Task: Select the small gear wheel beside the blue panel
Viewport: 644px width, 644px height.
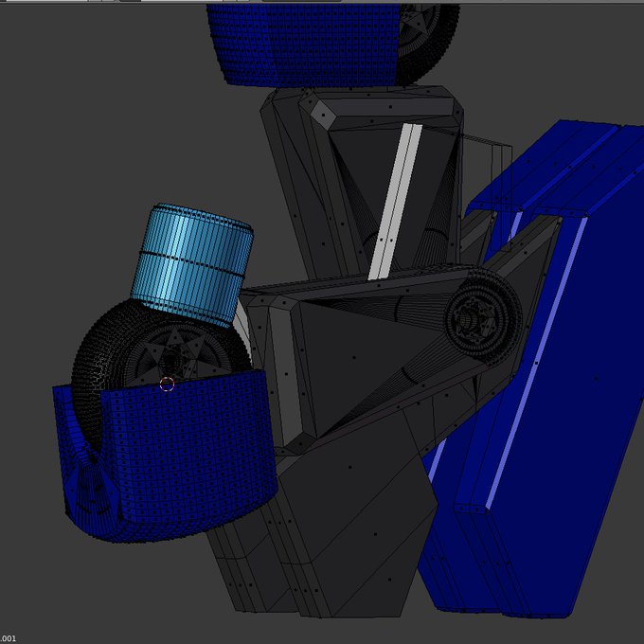Action: (483, 316)
